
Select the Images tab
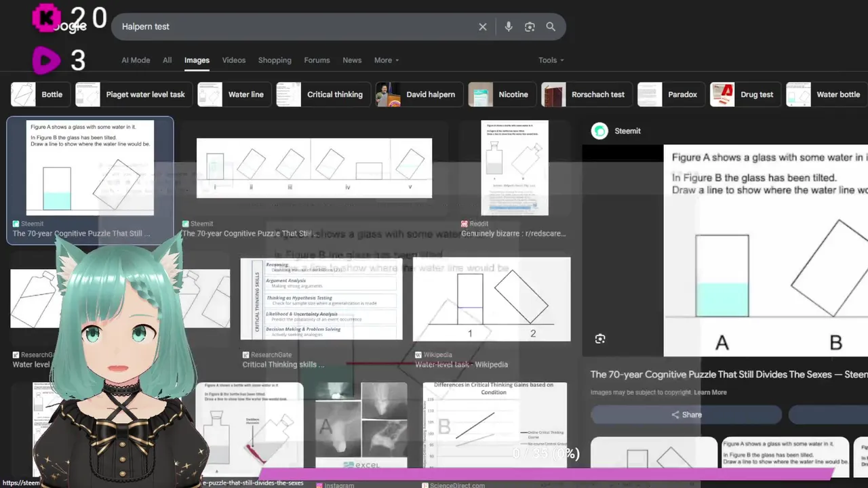click(x=197, y=60)
